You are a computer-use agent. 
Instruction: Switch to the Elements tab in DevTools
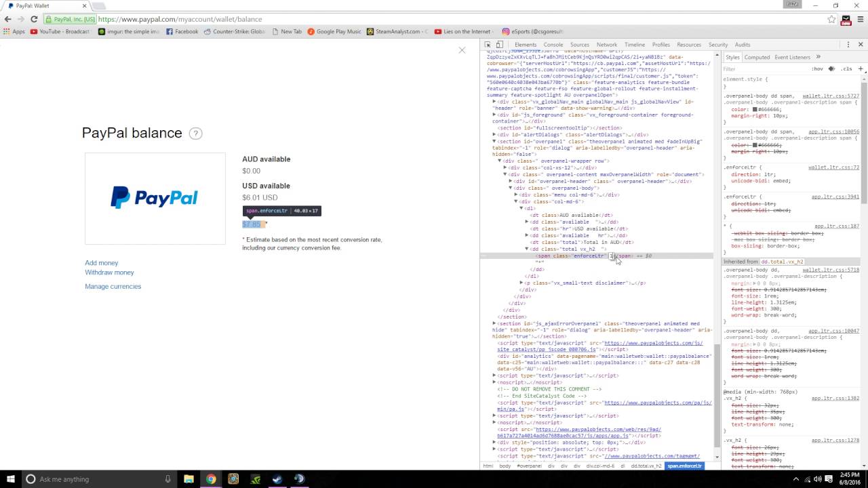click(526, 45)
